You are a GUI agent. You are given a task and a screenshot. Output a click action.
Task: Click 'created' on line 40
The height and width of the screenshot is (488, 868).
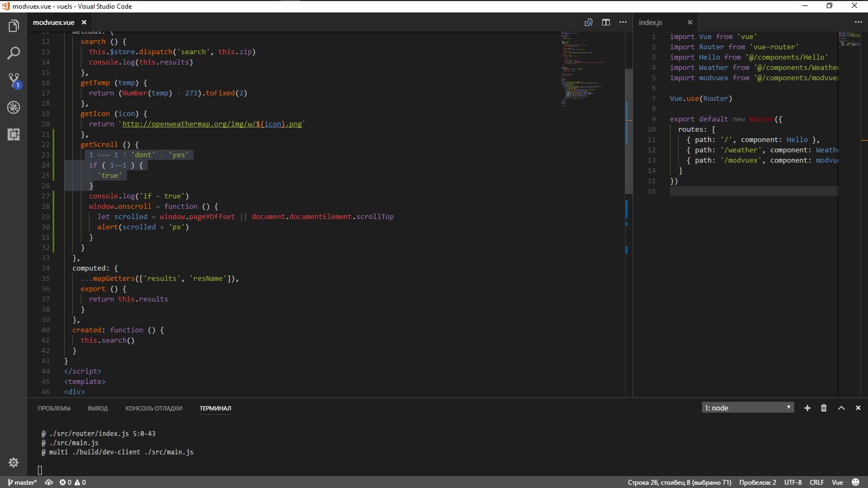click(87, 330)
